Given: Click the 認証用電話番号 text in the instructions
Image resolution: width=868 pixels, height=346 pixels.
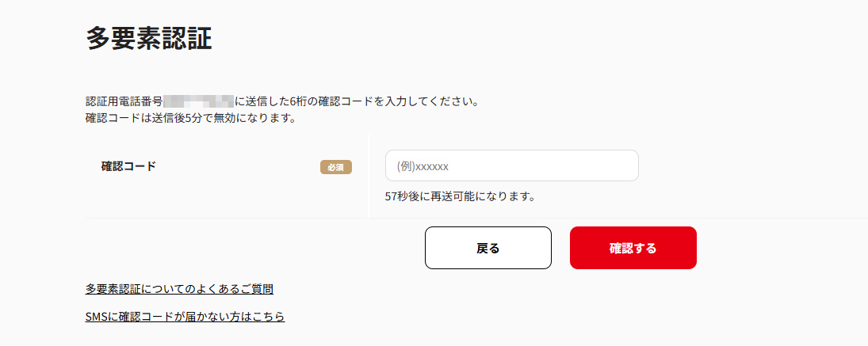Looking at the screenshot, I should (124, 101).
